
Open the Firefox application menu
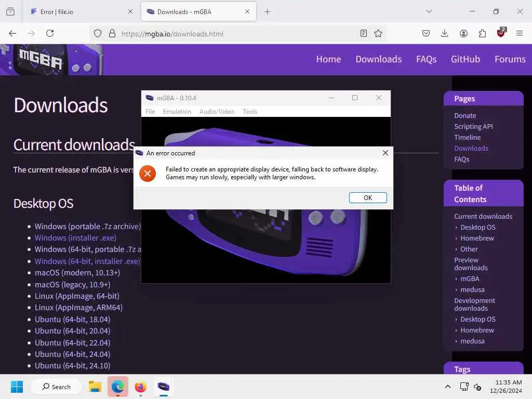tap(520, 33)
